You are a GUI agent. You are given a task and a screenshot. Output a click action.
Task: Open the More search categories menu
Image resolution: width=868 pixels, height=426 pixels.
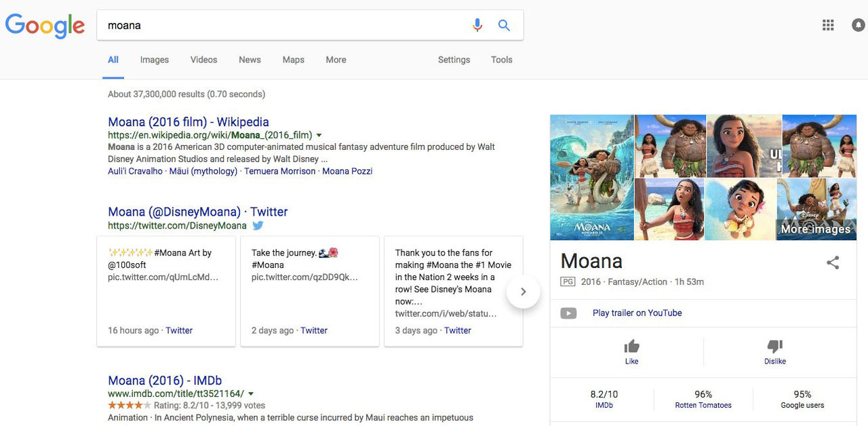(x=336, y=60)
